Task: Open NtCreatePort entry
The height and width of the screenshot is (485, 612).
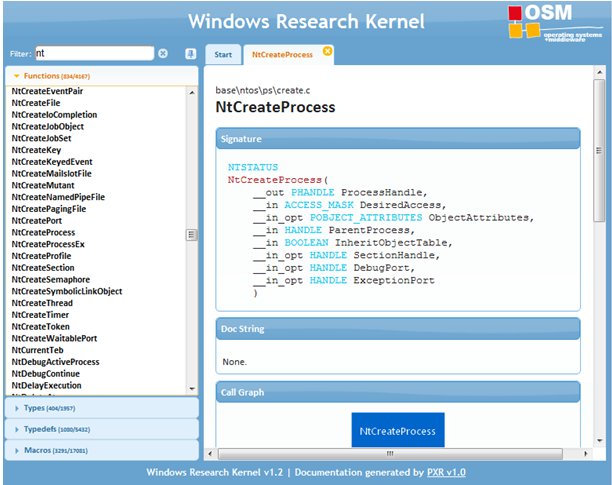Action: tap(37, 220)
